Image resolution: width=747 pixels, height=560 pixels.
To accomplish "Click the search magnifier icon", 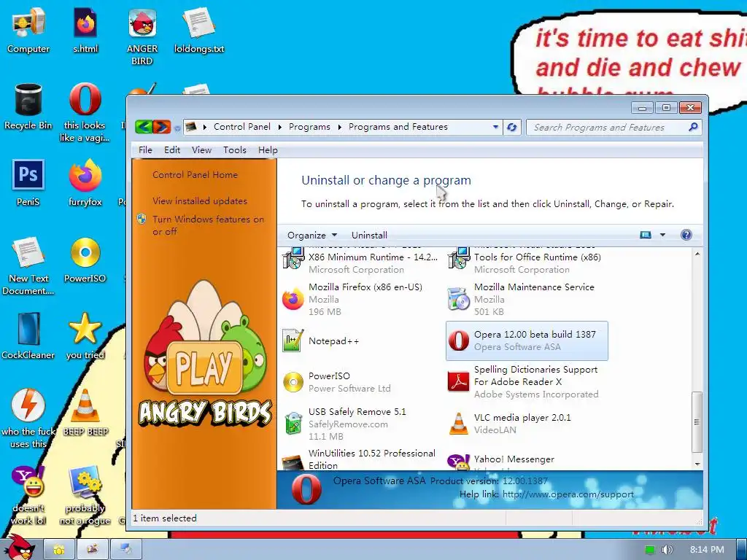I will 693,127.
